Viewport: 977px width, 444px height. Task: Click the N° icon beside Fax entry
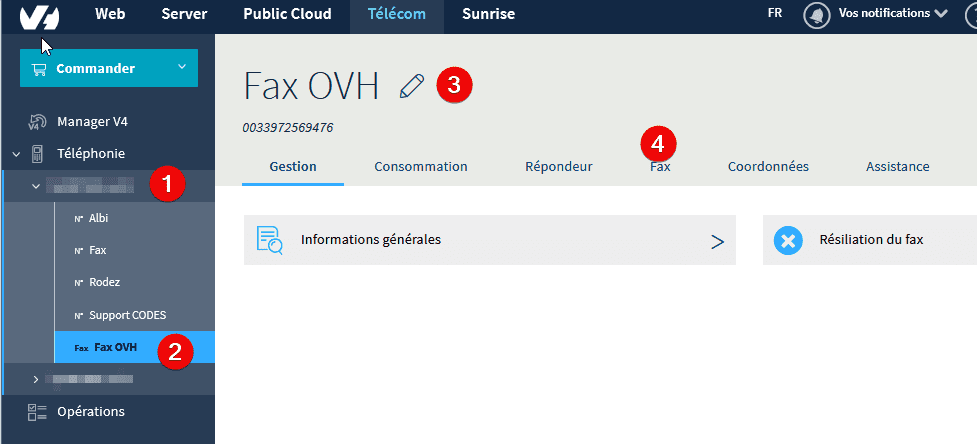[79, 251]
